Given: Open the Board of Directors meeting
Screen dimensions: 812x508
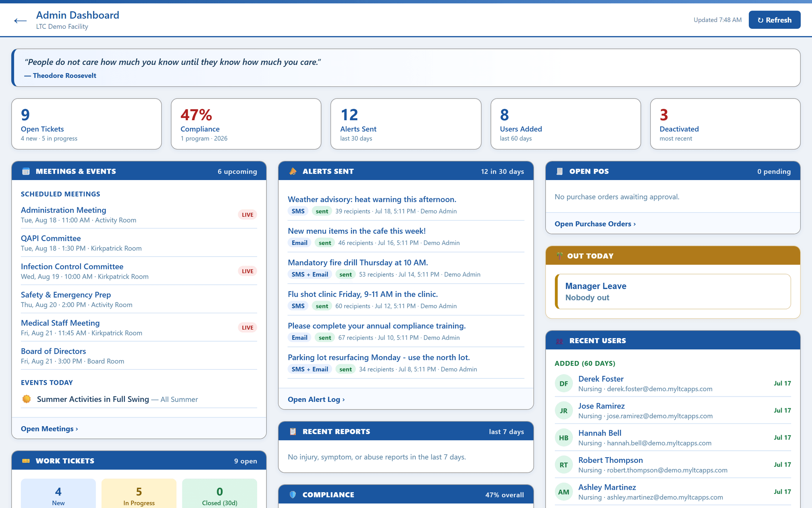Looking at the screenshot, I should pyautogui.click(x=139, y=356).
